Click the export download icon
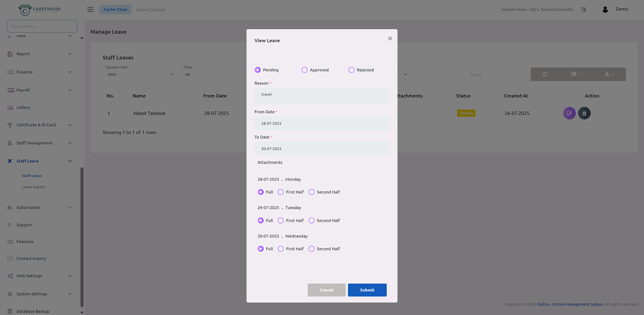 [609, 74]
